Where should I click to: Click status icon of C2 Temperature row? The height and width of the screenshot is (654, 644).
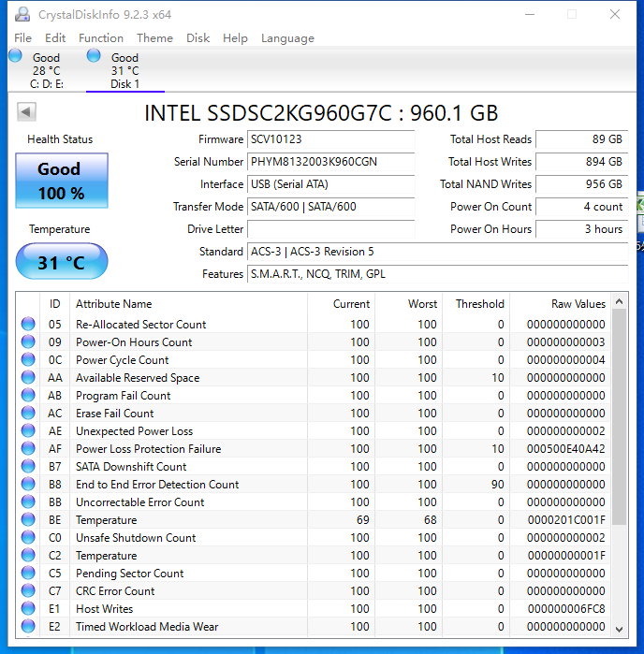coord(28,555)
